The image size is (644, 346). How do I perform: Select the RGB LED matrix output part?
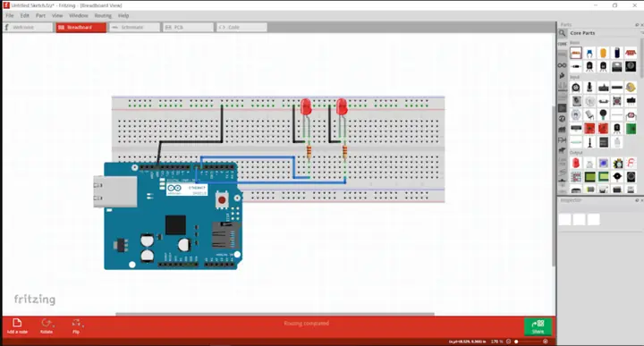[576, 177]
